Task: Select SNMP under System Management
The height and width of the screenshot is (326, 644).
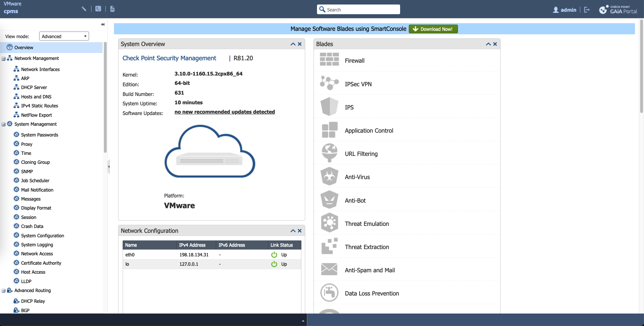Action: click(27, 171)
